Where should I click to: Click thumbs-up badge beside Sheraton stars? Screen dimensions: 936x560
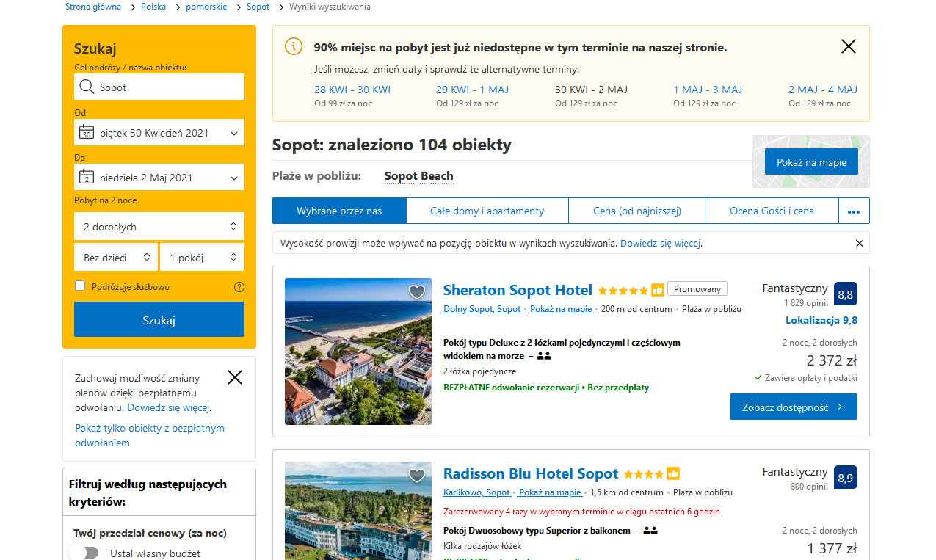point(658,290)
